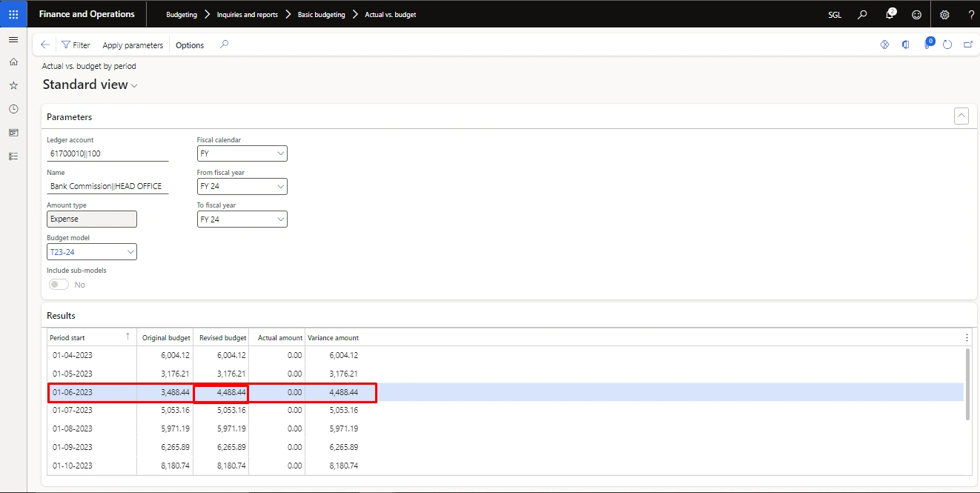Select row 01-07-2023
The image size is (980, 493).
click(x=505, y=410)
